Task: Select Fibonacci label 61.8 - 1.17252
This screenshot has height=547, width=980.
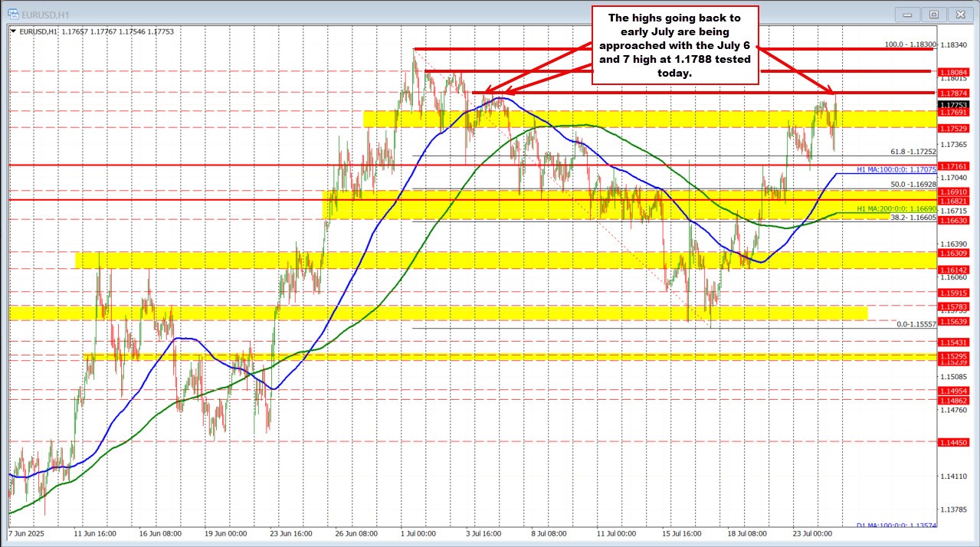Action: [913, 152]
